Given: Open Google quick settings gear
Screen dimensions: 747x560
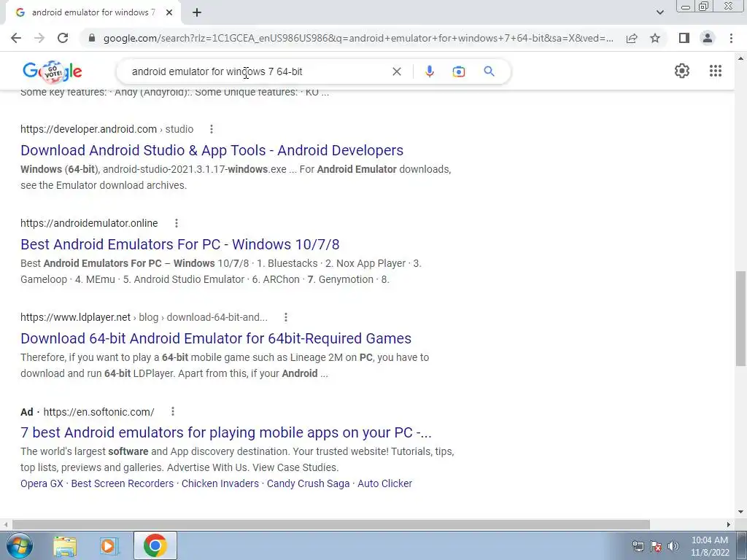Looking at the screenshot, I should coord(682,71).
